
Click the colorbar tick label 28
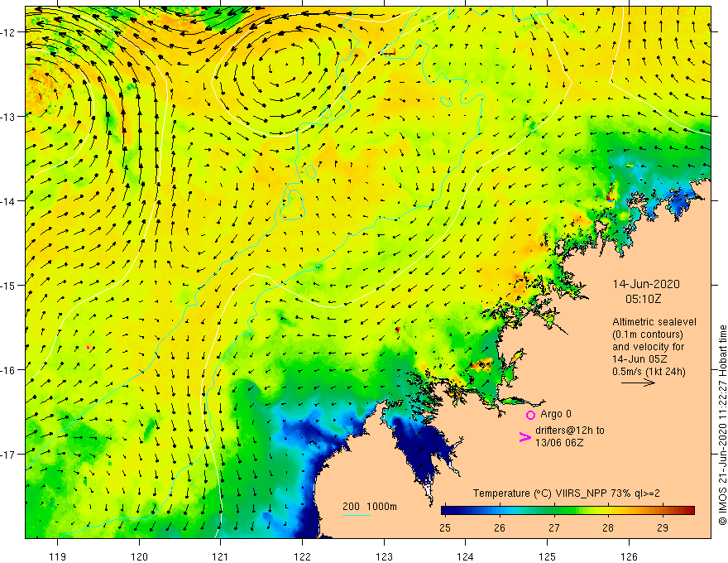pos(608,528)
